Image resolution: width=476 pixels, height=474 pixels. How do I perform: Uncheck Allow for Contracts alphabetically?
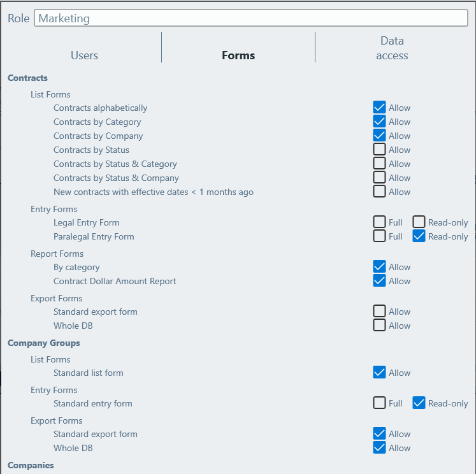pyautogui.click(x=380, y=108)
